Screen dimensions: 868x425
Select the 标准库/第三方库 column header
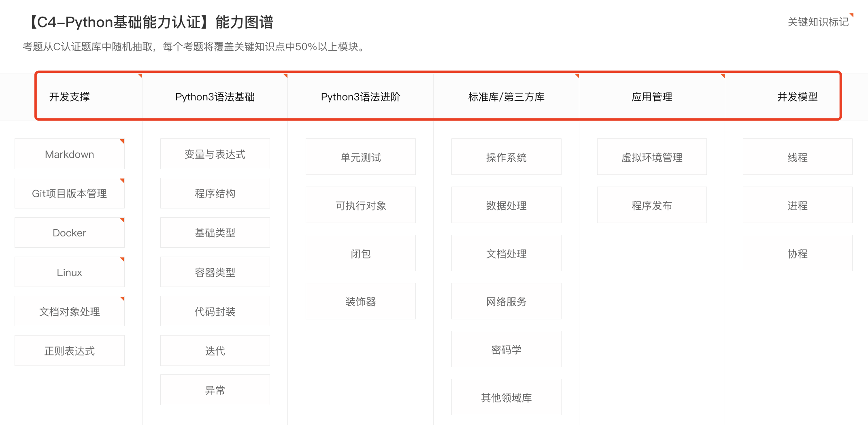pos(506,97)
